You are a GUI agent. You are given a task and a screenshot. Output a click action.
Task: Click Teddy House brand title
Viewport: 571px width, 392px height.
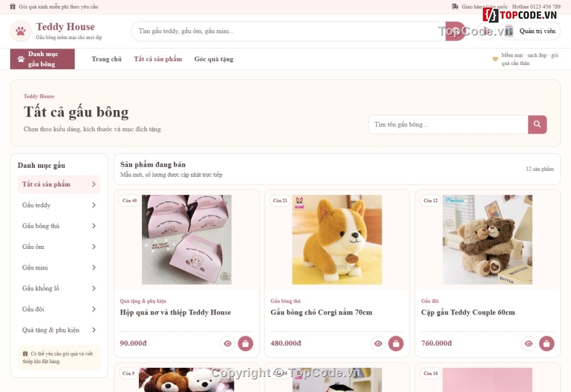pyautogui.click(x=65, y=26)
